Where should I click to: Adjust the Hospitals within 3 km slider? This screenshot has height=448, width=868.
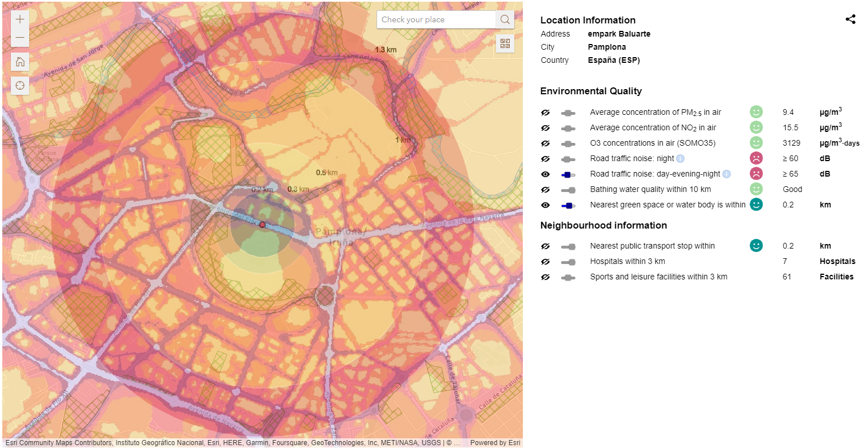click(568, 262)
